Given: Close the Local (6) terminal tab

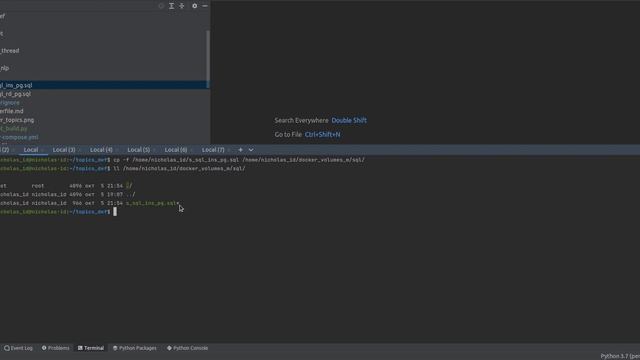Looking at the screenshot, I should point(191,150).
